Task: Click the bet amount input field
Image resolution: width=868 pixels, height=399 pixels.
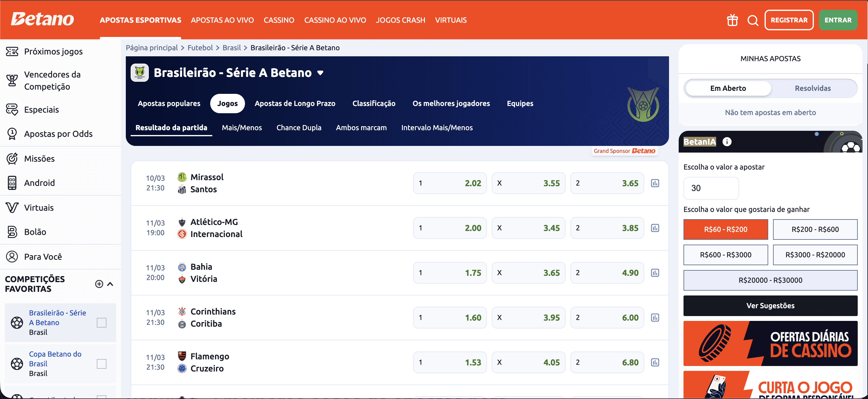Action: click(711, 188)
